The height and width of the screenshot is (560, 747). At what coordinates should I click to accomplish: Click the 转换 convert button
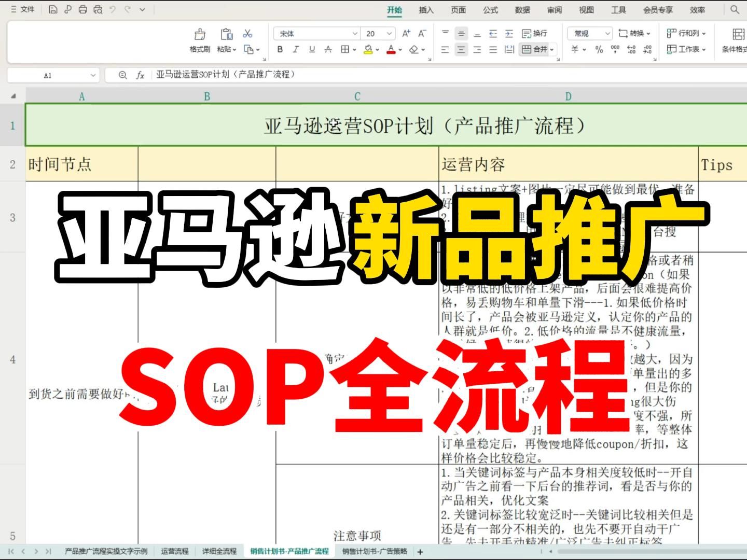coord(634,34)
